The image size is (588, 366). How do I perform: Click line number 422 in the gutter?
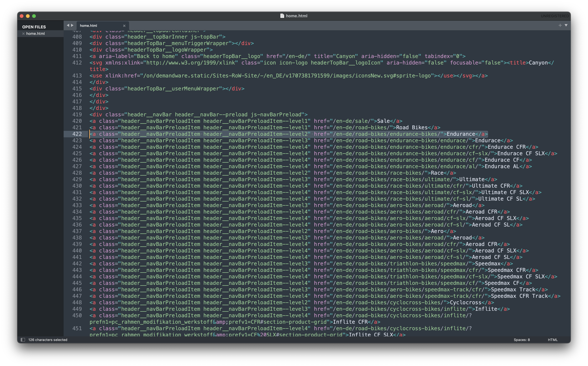pyautogui.click(x=77, y=134)
